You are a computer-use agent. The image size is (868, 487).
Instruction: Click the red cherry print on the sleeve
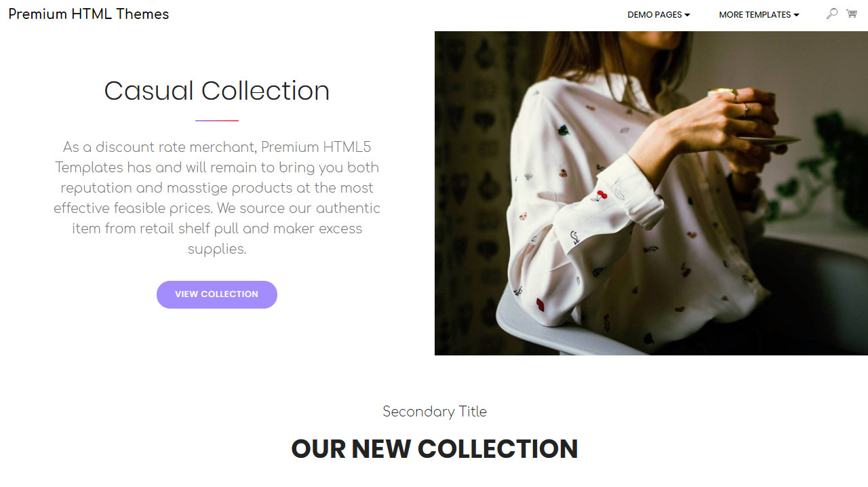(x=599, y=195)
